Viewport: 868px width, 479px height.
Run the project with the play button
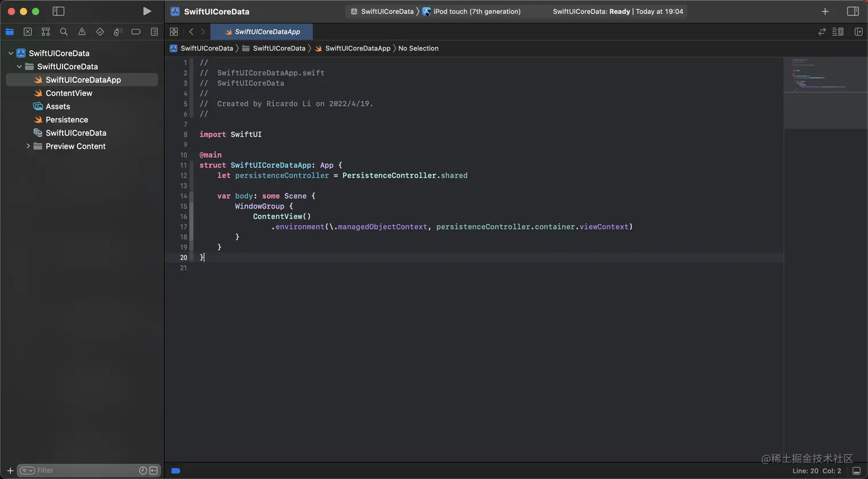(147, 11)
